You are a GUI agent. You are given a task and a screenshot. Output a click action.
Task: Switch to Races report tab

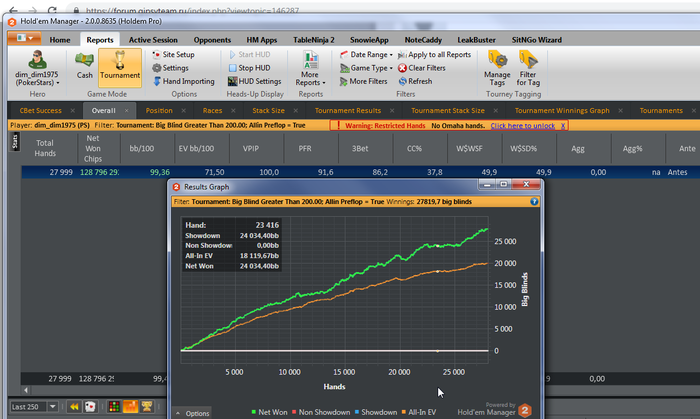(x=212, y=111)
